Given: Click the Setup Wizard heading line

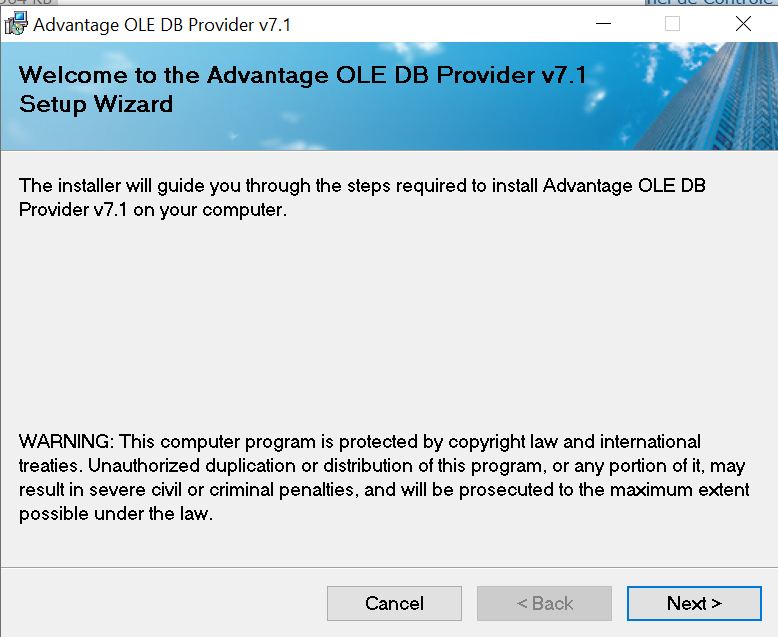Looking at the screenshot, I should pos(96,103).
